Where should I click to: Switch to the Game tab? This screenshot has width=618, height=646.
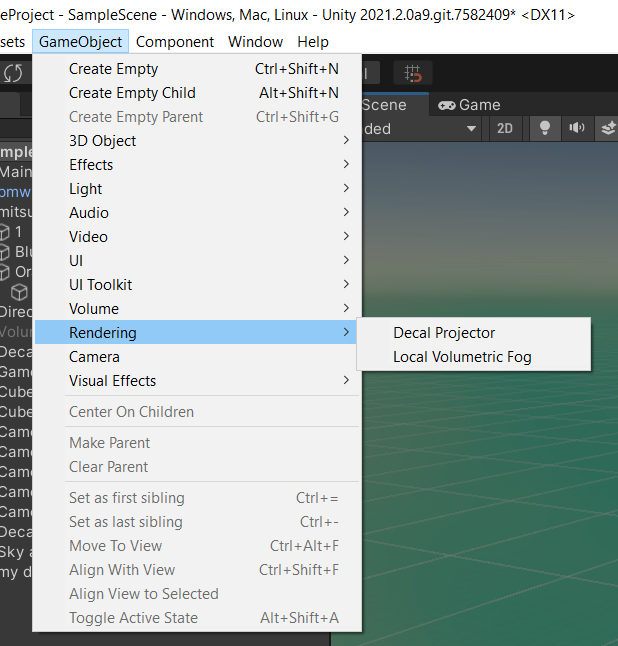469,105
